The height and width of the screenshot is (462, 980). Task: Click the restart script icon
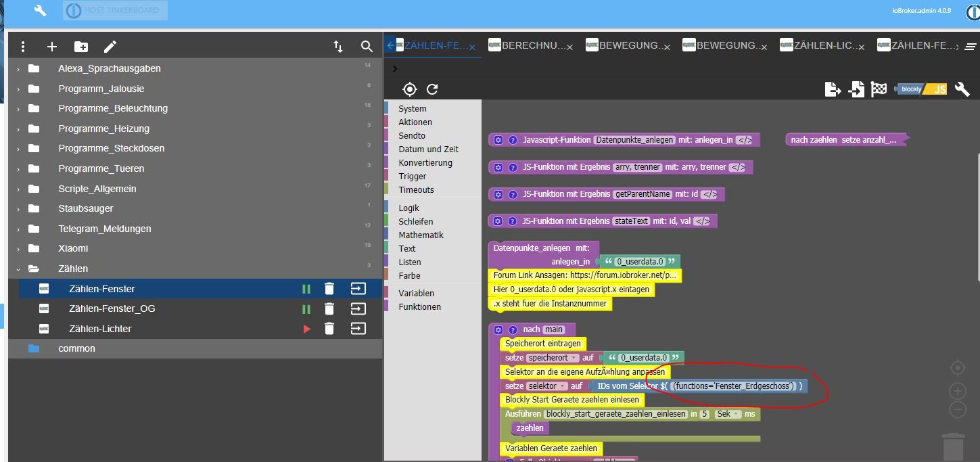[x=433, y=89]
